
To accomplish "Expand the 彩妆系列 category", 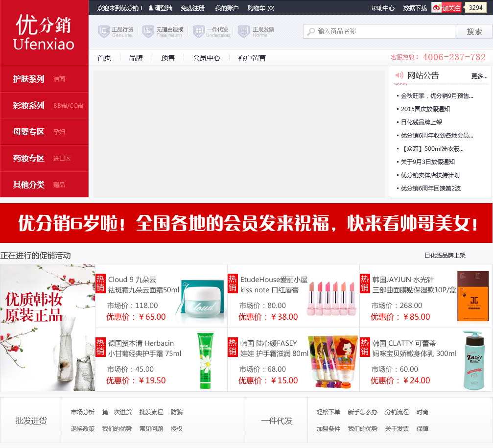I will coord(28,105).
